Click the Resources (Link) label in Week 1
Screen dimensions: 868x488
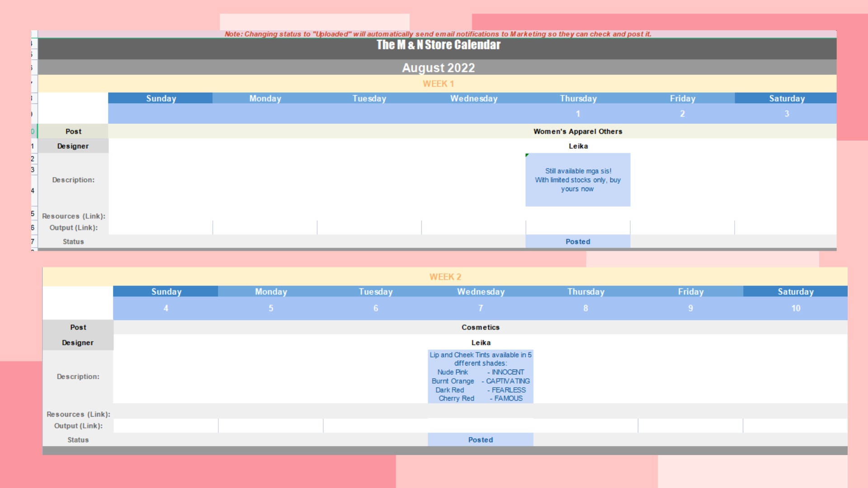(x=74, y=216)
